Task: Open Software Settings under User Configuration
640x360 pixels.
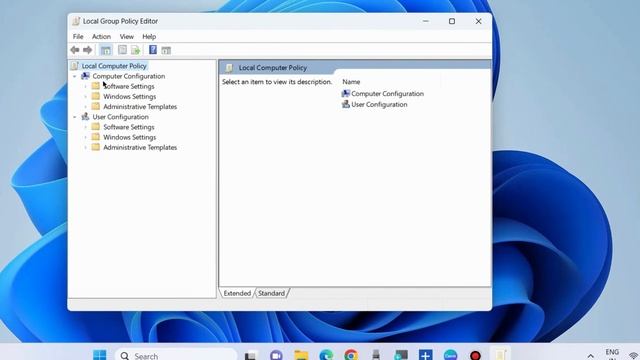Action: 129,127
